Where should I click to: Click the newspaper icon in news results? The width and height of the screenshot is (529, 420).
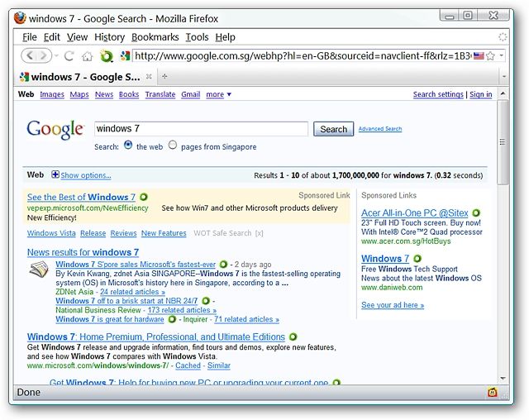click(x=39, y=270)
